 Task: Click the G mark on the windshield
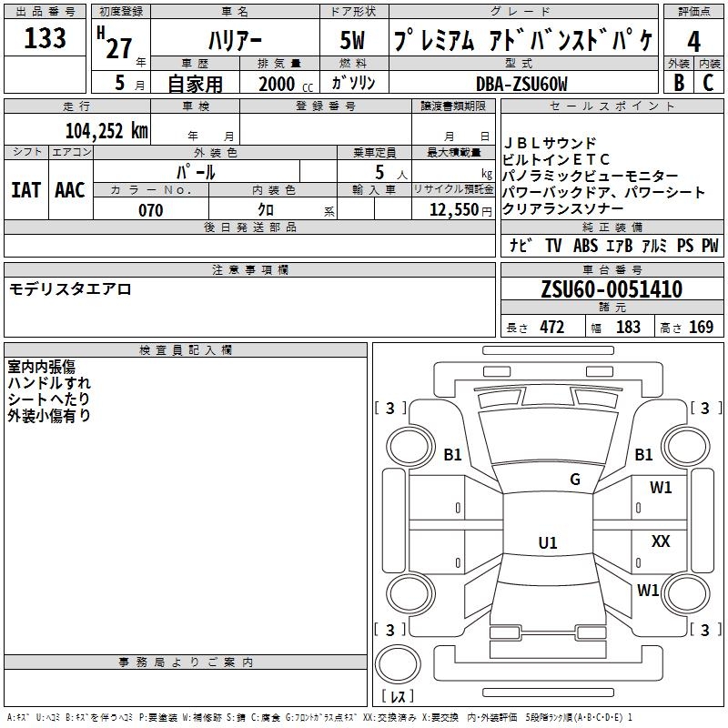click(575, 480)
